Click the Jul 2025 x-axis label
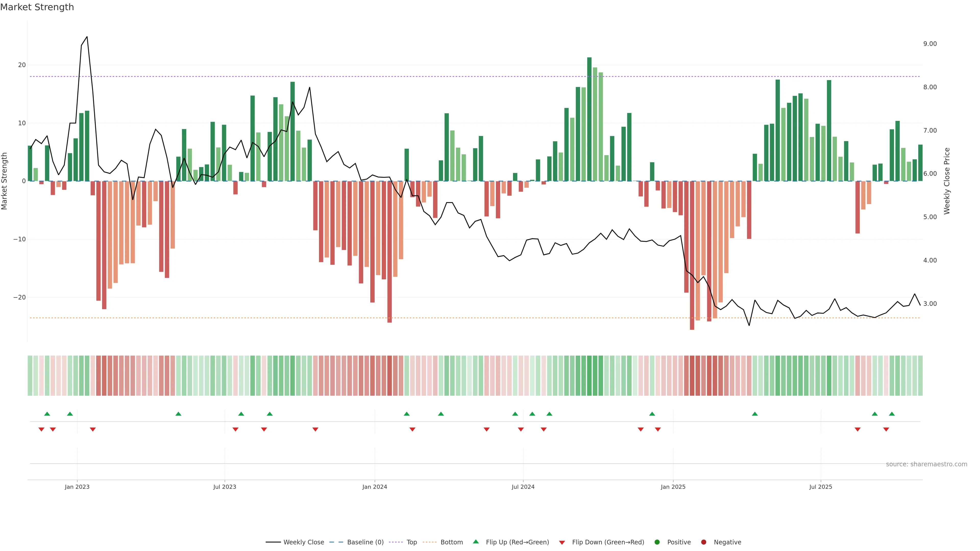The width and height of the screenshot is (980, 551). [x=820, y=487]
